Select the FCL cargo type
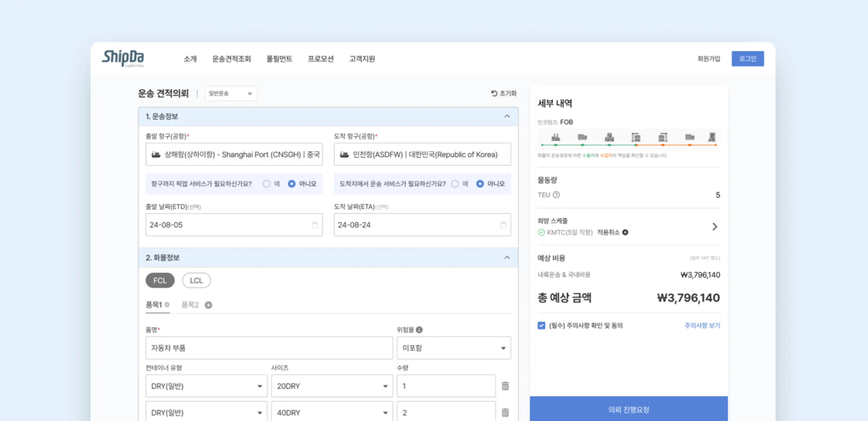The height and width of the screenshot is (421, 868). click(x=160, y=280)
